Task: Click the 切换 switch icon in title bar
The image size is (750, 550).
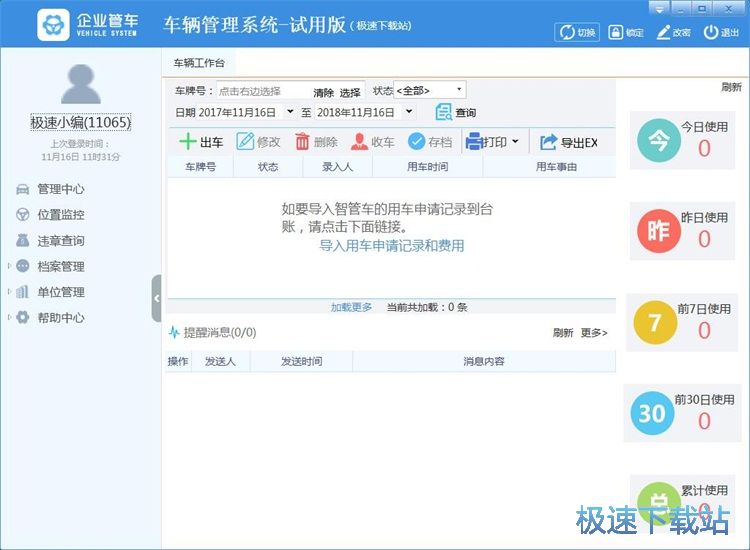Action: (566, 32)
